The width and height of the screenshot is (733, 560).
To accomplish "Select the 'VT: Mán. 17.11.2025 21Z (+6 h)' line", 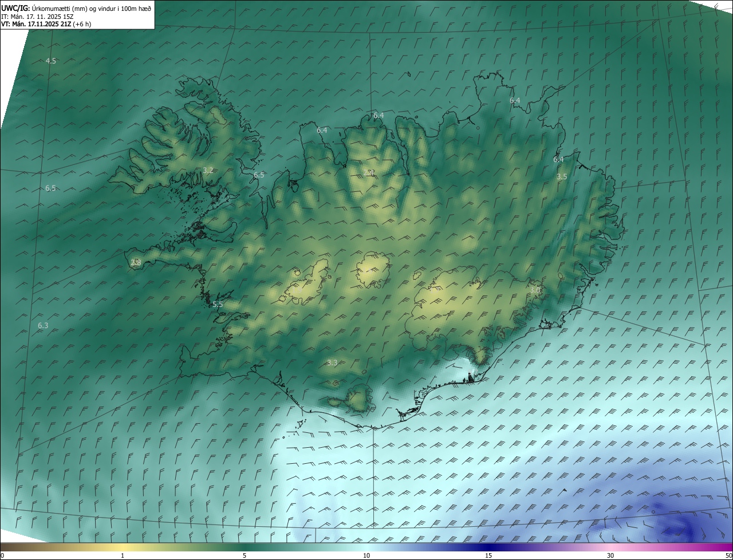I will (46, 24).
